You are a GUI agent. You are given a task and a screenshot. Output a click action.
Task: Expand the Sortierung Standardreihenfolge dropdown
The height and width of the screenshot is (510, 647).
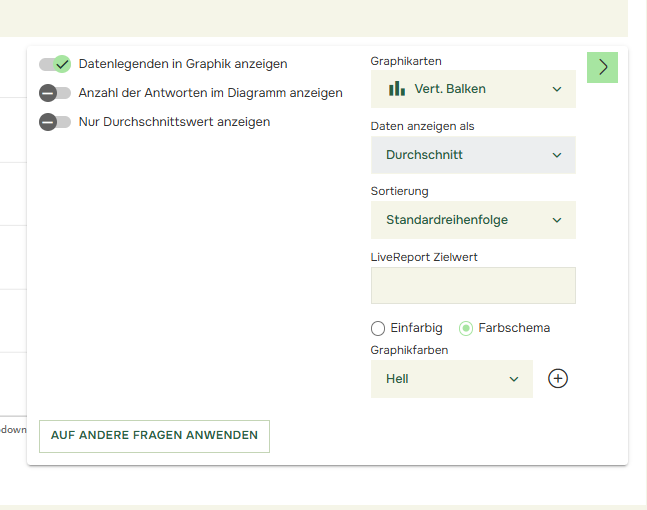tap(472, 220)
